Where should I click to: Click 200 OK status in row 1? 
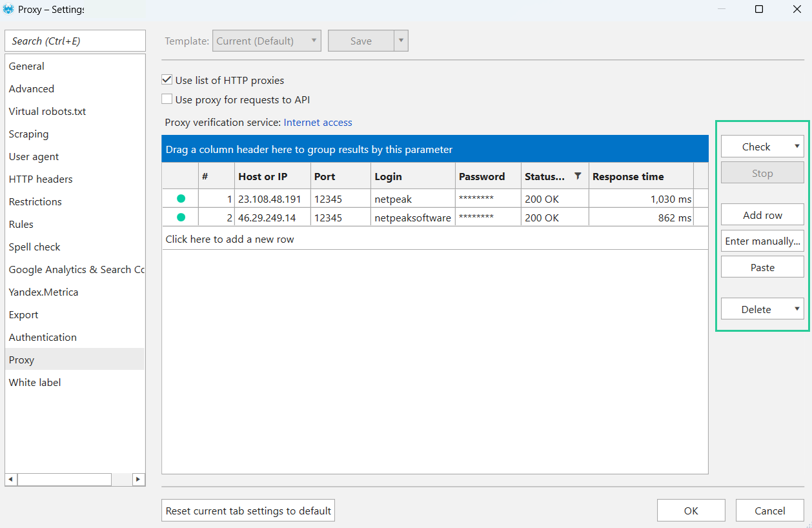coord(554,199)
